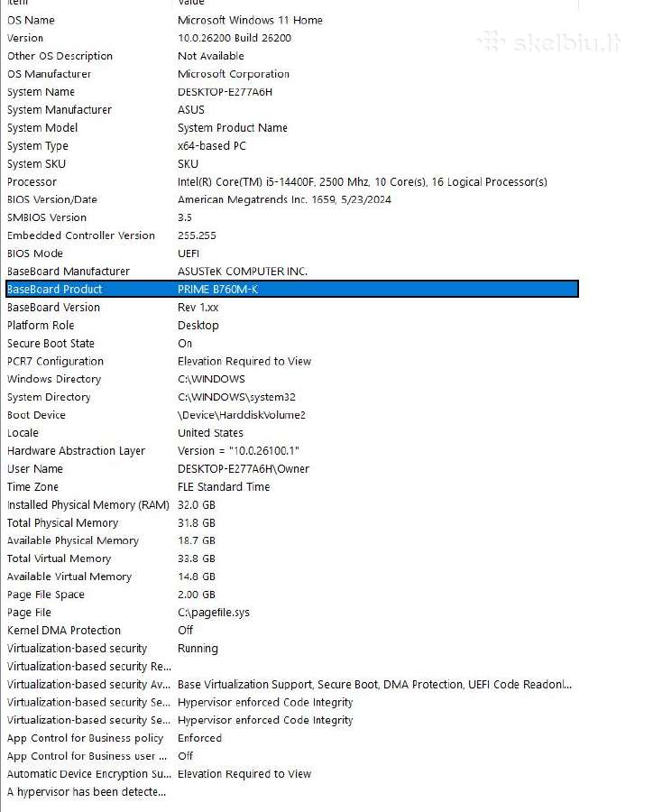Select Page File Space row
This screenshot has height=812, width=653.
292,595
